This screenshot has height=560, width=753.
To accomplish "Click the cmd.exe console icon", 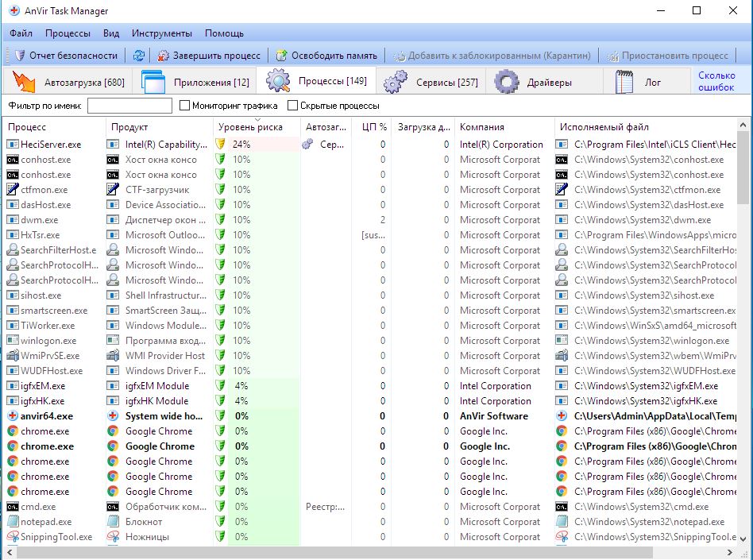I will (13, 507).
